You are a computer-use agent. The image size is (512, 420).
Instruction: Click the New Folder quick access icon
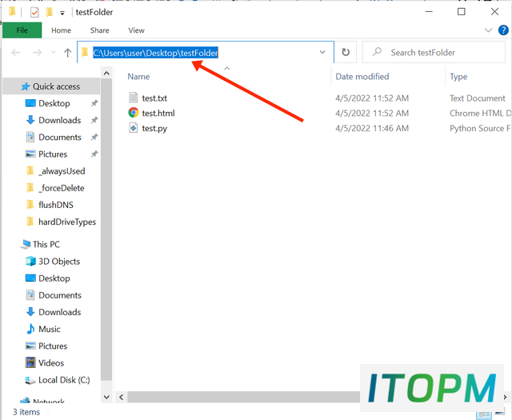(50, 13)
